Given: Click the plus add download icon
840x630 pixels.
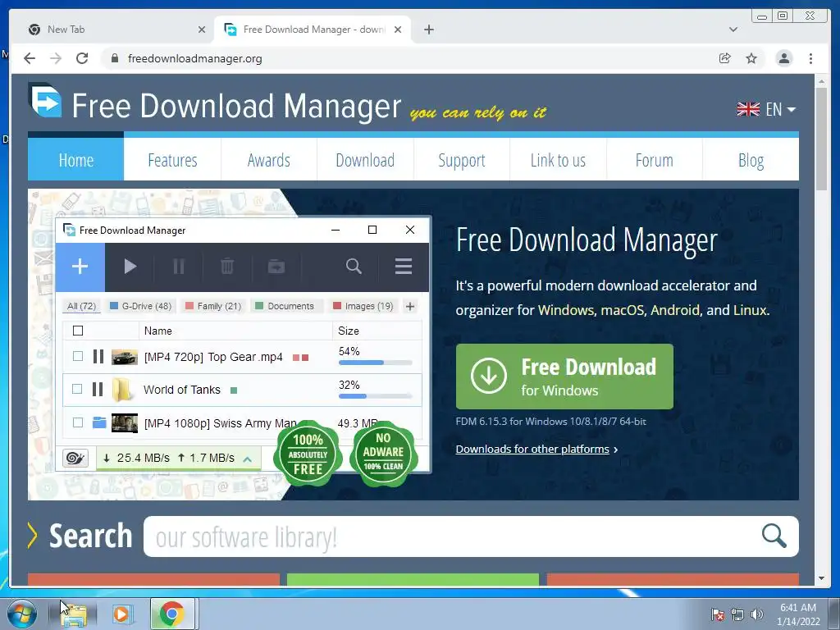Looking at the screenshot, I should (80, 267).
